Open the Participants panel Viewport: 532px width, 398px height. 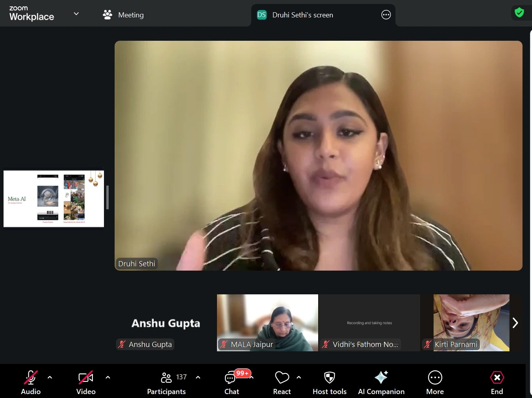(166, 382)
